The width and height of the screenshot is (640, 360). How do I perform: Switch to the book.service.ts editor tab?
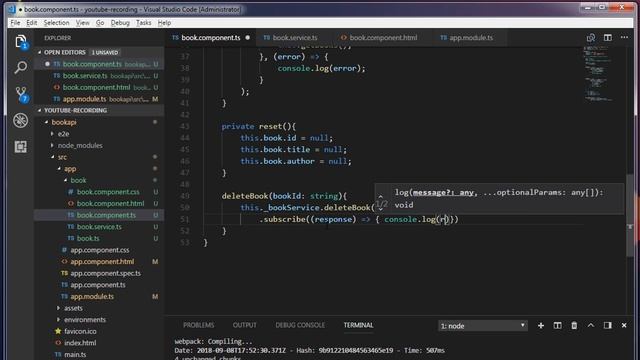294,38
